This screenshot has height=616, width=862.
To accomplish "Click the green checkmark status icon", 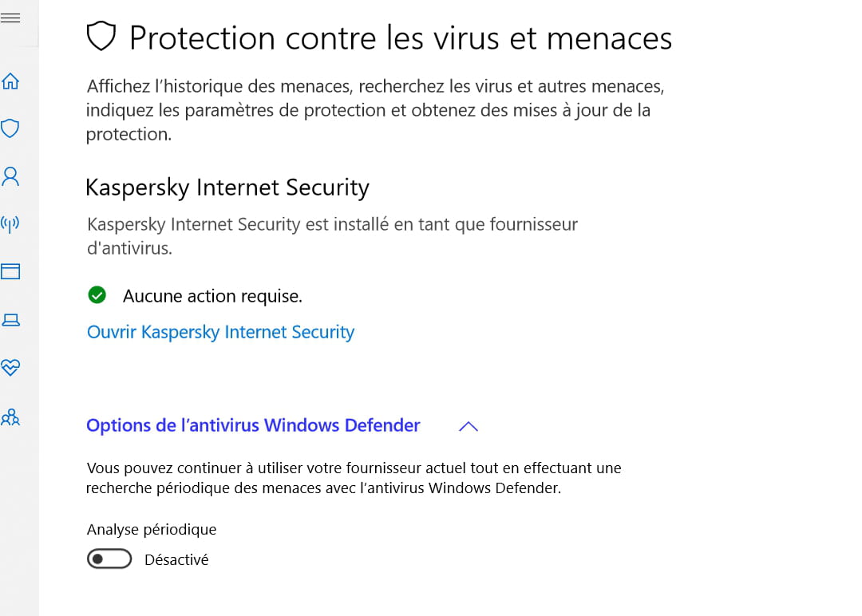I will coord(97,296).
